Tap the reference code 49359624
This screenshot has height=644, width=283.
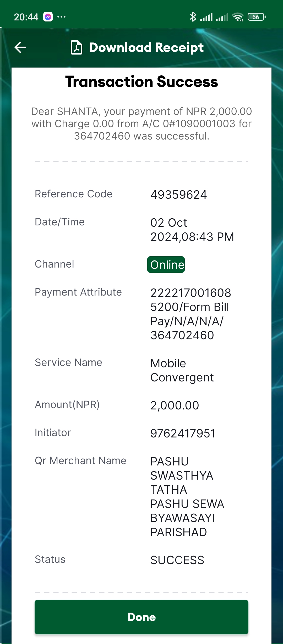coord(179,195)
